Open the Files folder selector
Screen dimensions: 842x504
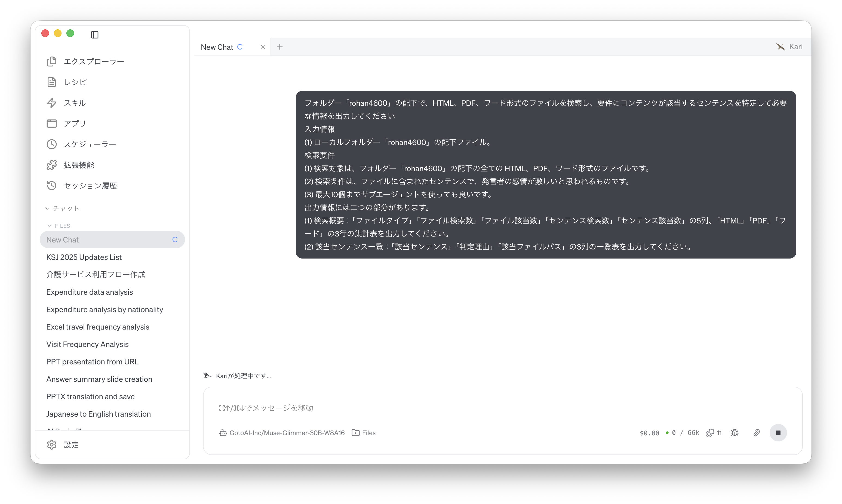364,433
